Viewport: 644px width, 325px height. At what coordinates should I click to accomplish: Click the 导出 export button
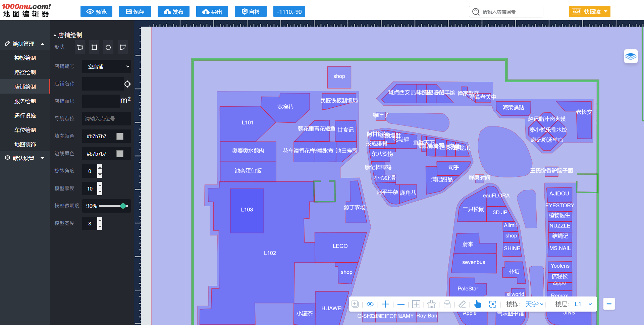click(212, 11)
